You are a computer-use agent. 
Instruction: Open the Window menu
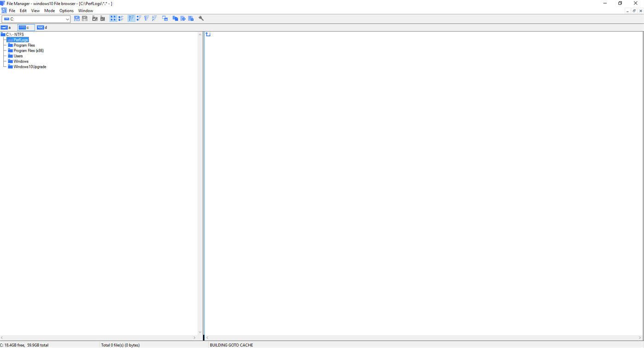point(86,11)
